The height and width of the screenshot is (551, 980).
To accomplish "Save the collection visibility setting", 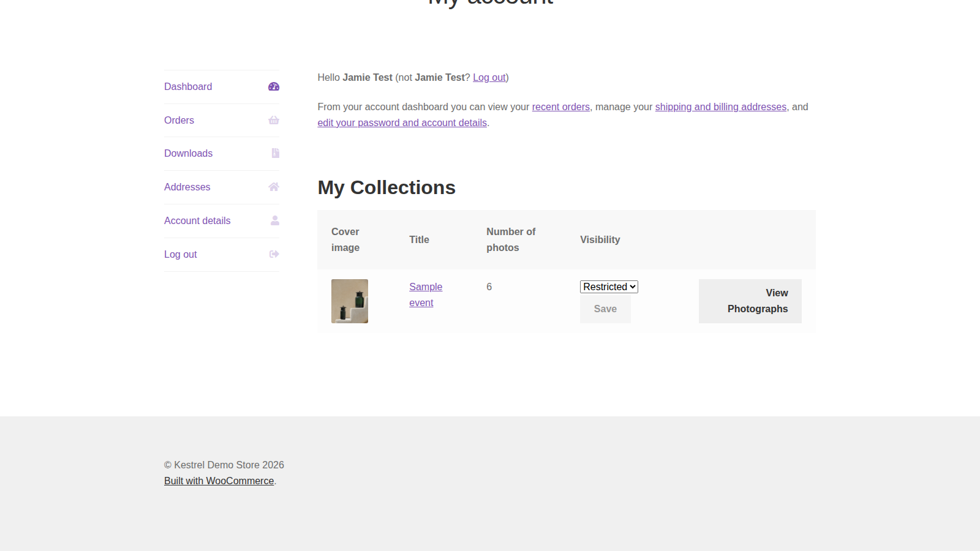I will click(x=605, y=309).
